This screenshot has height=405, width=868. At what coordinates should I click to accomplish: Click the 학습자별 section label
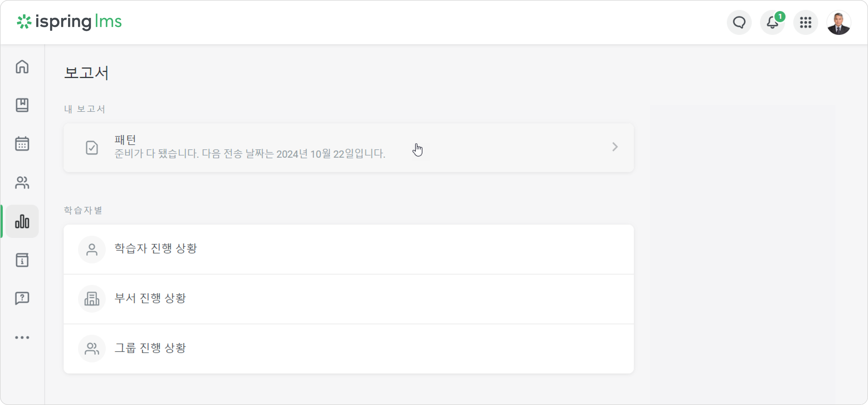point(83,210)
